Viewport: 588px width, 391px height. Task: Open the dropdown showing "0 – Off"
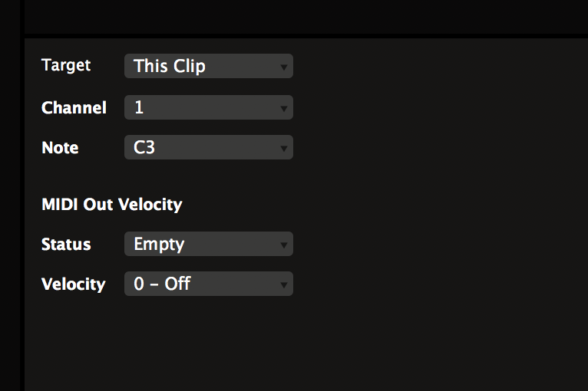click(201, 284)
